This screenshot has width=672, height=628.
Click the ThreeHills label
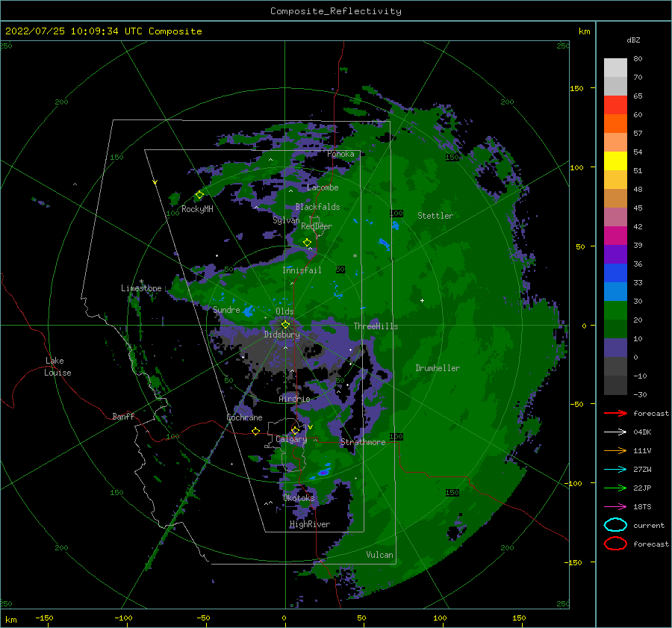(x=376, y=326)
